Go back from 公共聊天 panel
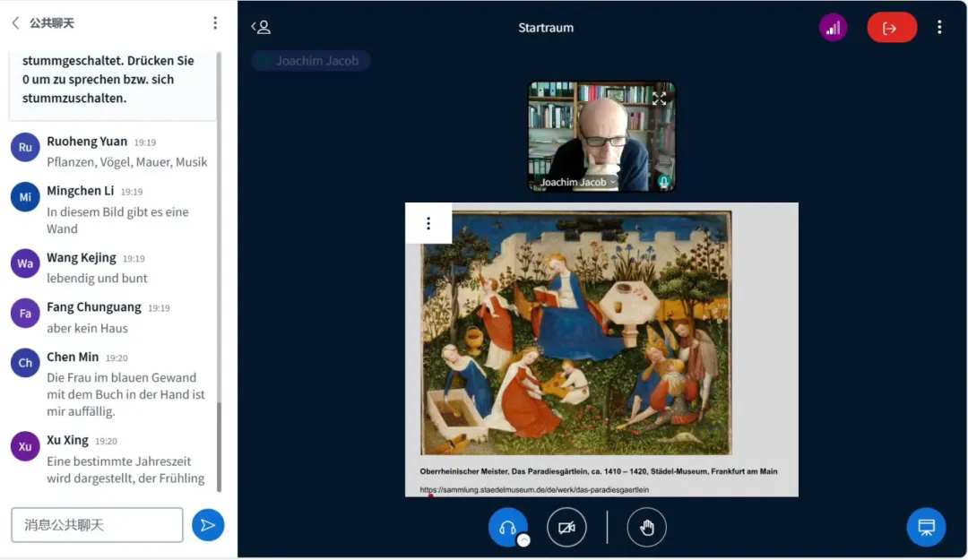Image resolution: width=968 pixels, height=560 pixels. point(15,23)
